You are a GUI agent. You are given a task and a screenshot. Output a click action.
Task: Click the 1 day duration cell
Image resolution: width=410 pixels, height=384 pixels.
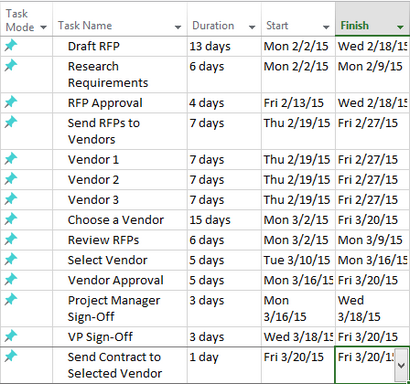(224, 365)
